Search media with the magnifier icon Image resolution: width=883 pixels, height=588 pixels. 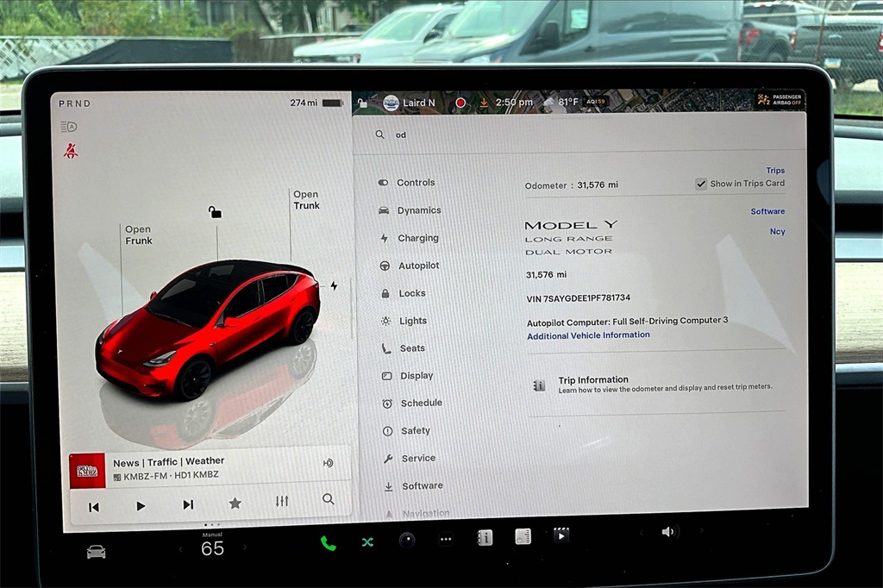[328, 500]
